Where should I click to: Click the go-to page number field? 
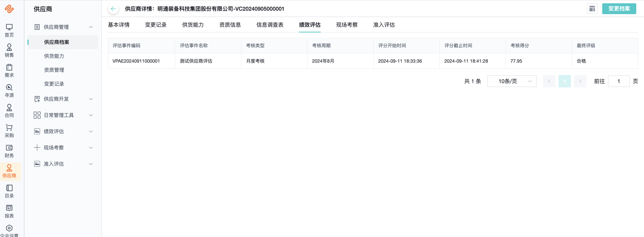tap(618, 81)
